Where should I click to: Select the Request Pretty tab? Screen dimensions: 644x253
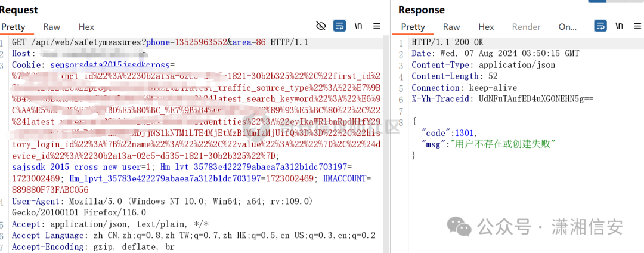[13, 27]
